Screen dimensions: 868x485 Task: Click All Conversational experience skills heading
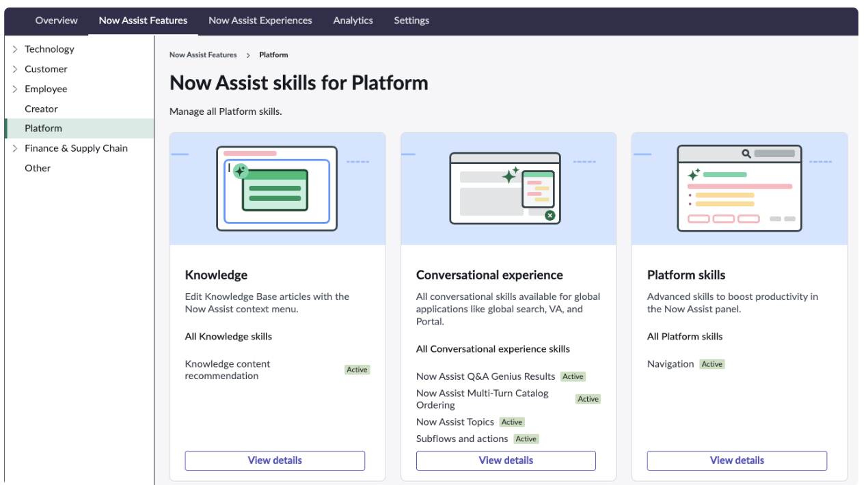tap(493, 349)
